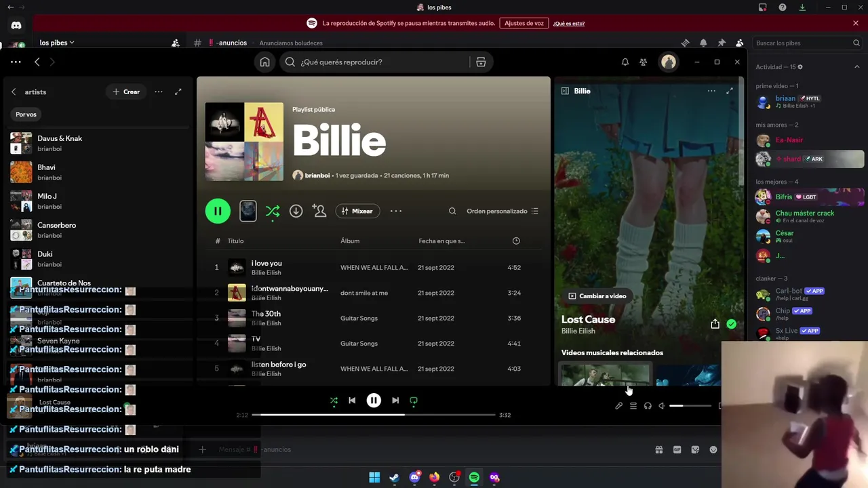Open Discord sticker picker
Screen dimensions: 868x488
pos(695,449)
